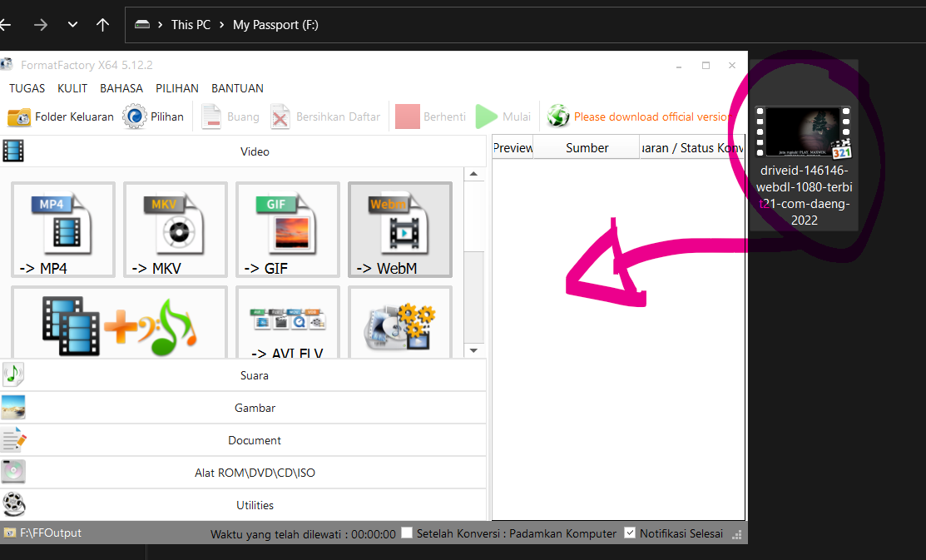Click the scroll up arrow in video list
The height and width of the screenshot is (560, 926).
coord(473,174)
